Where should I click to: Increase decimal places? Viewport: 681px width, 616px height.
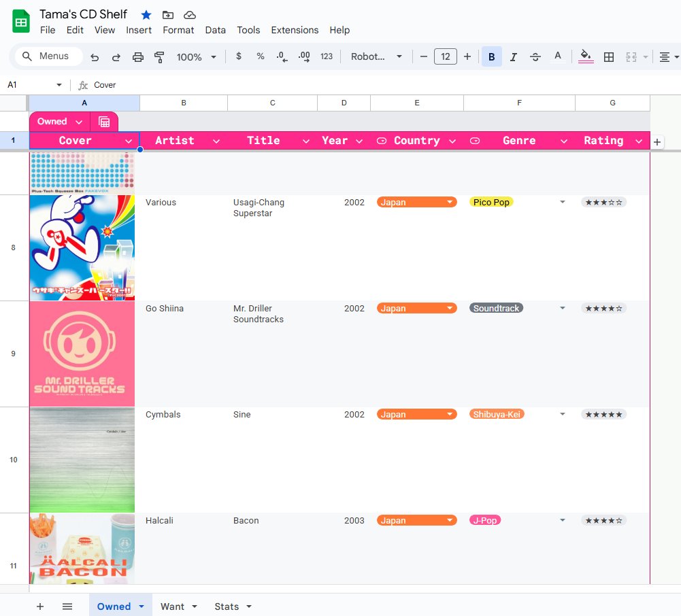[304, 56]
